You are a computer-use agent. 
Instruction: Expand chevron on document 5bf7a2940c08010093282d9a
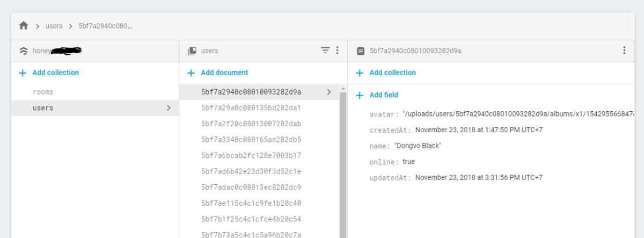pos(328,92)
